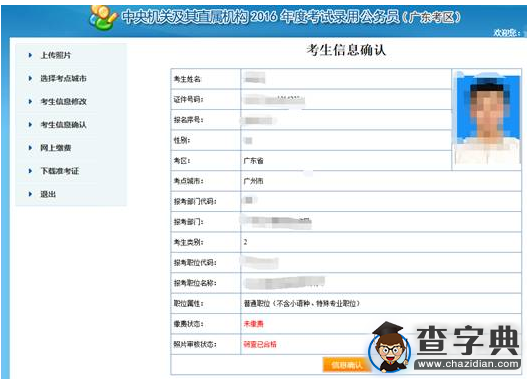Image resolution: width=527 pixels, height=379 pixels.
Task: Click the 报考职位名称 label cell
Action: coord(206,283)
